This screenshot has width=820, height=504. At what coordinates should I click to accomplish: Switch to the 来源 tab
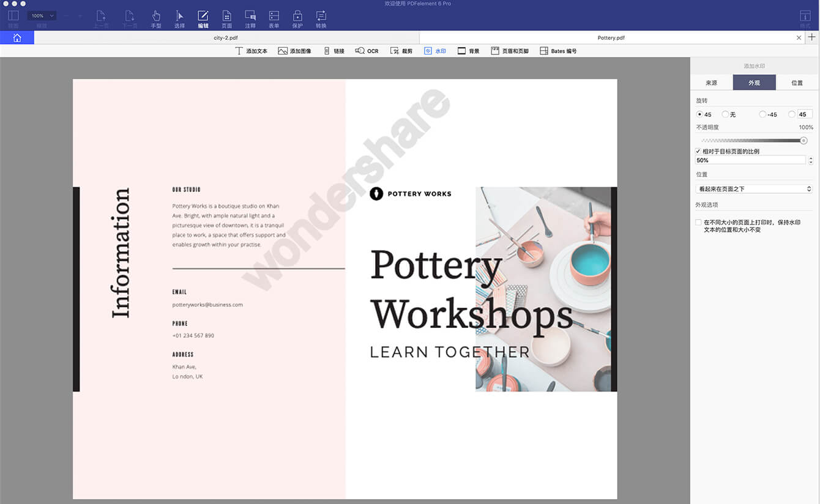coord(711,83)
